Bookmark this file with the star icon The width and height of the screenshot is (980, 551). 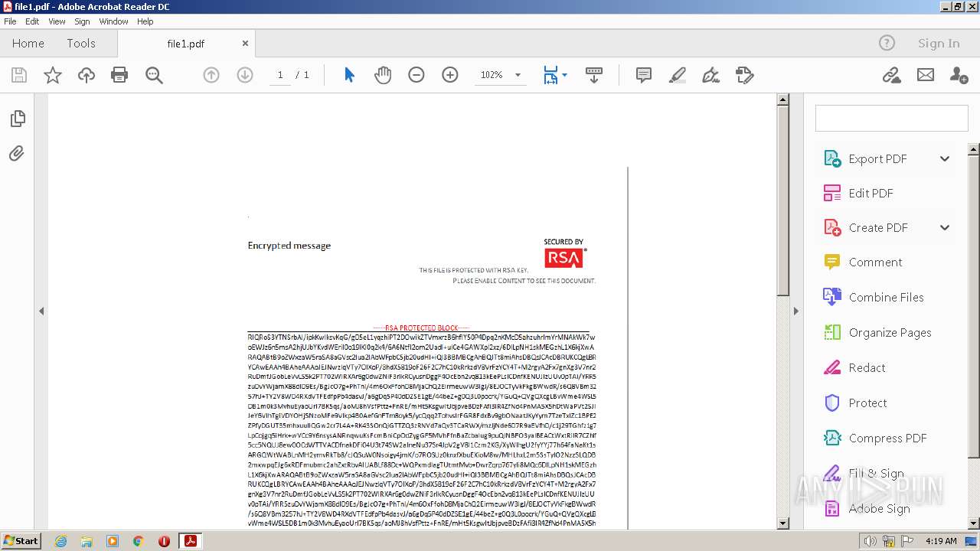[53, 75]
